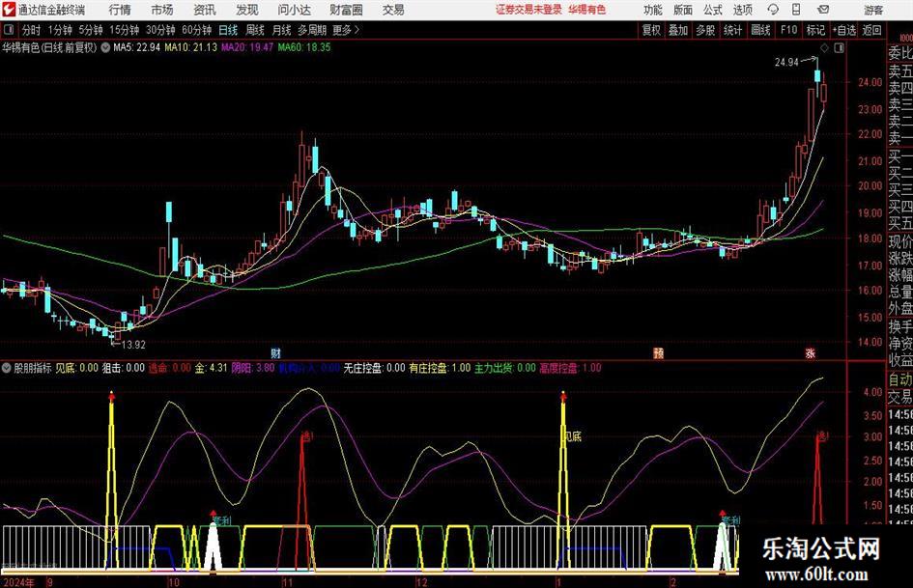The width and height of the screenshot is (913, 588).
Task: Click the customer service headset icon
Action: tap(773, 10)
